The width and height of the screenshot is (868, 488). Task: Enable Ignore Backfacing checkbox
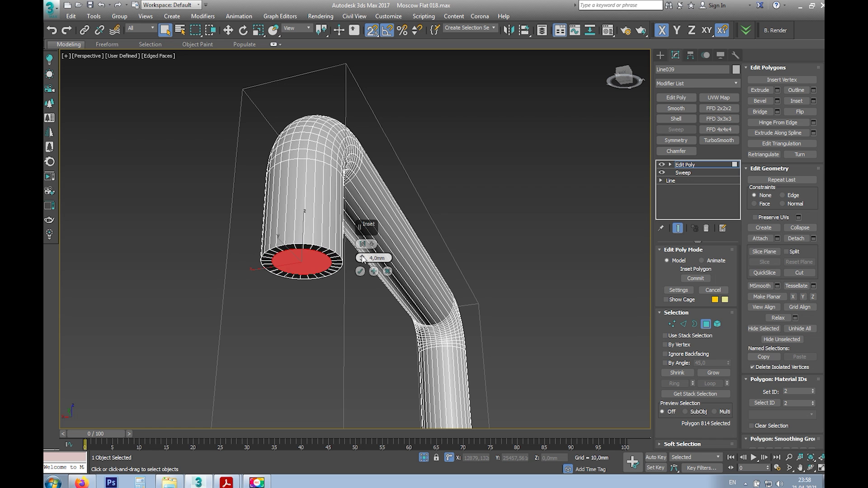tap(665, 354)
